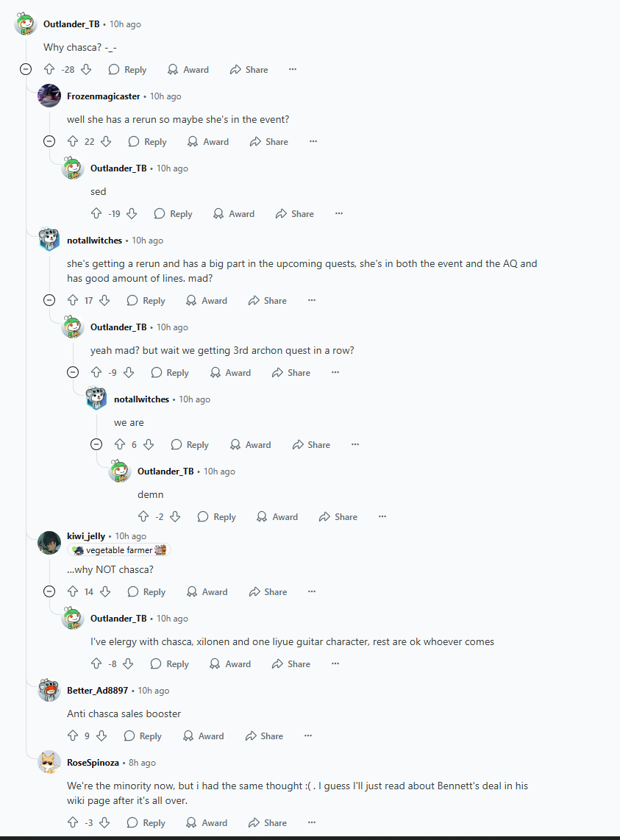Downvote Frozenmagicaster's rerun comment
Viewport: 620px width, 840px height.
[106, 141]
